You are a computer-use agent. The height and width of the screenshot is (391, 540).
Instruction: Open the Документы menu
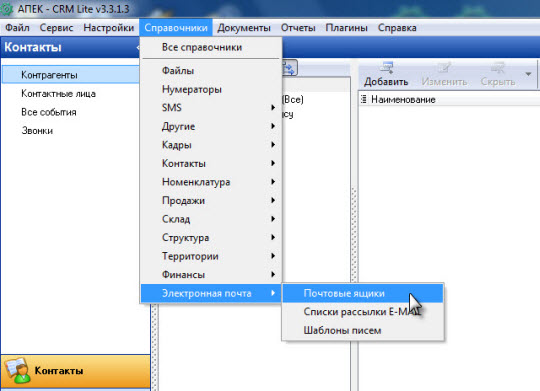[x=244, y=28]
